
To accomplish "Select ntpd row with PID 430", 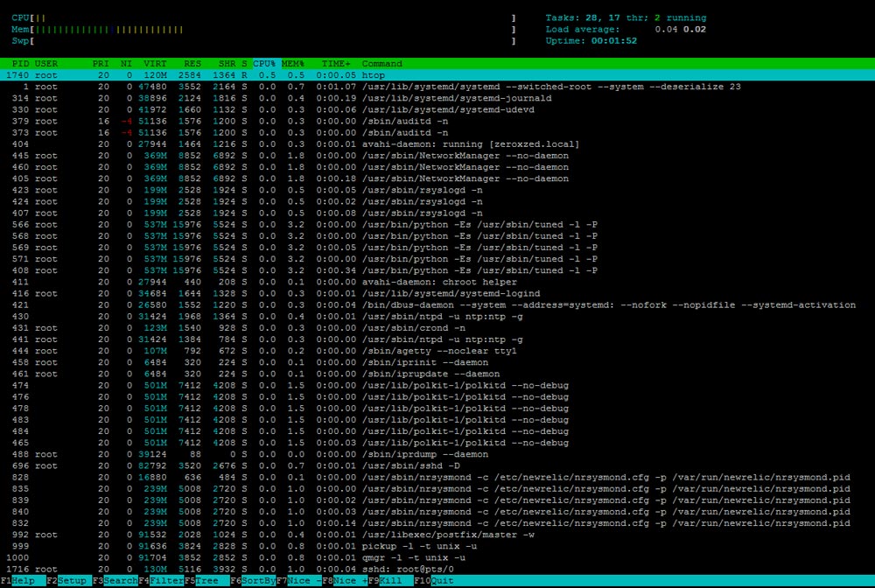I will [437, 317].
